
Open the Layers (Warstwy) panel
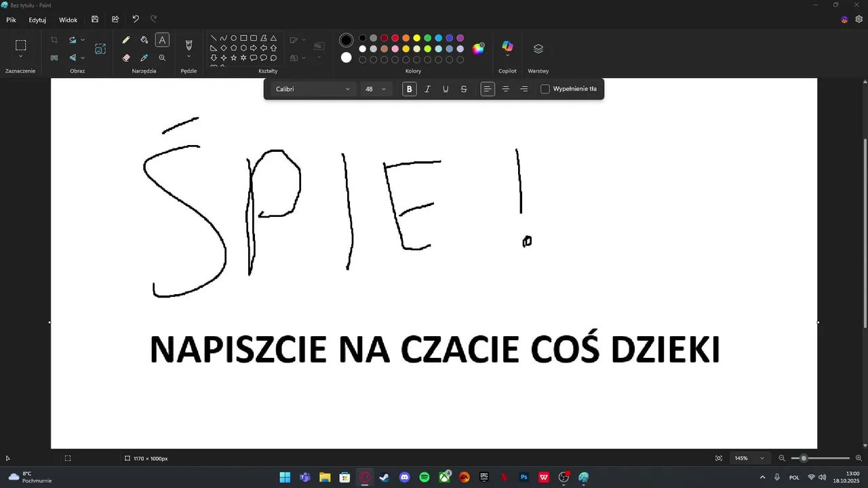point(538,49)
